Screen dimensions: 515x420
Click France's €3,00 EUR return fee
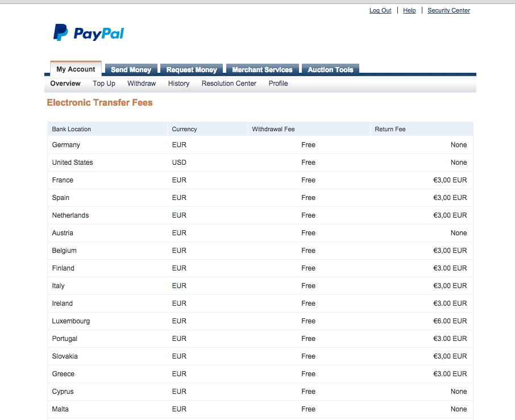pyautogui.click(x=450, y=180)
